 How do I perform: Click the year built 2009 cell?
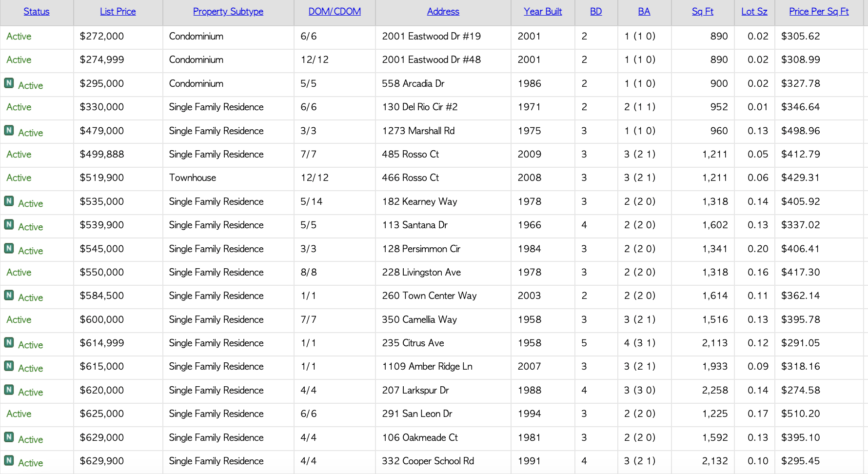pyautogui.click(x=530, y=155)
